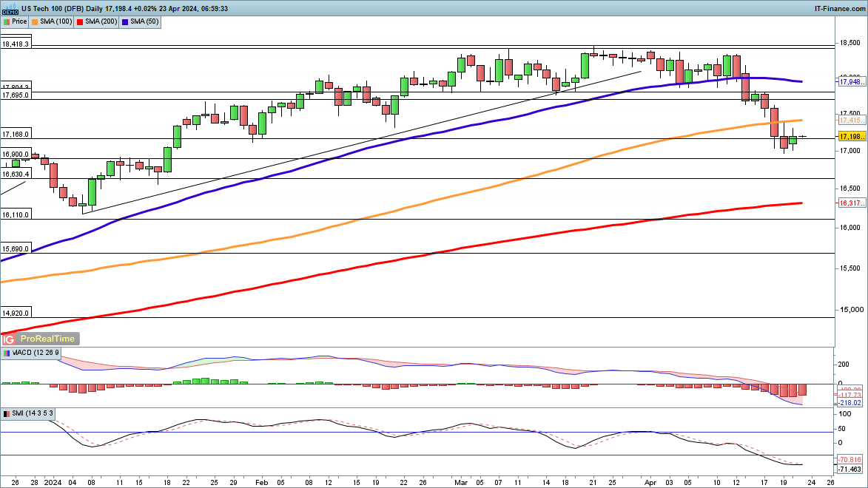
Task: Select the 16,110.0 horizontal level label
Action: tap(16, 214)
